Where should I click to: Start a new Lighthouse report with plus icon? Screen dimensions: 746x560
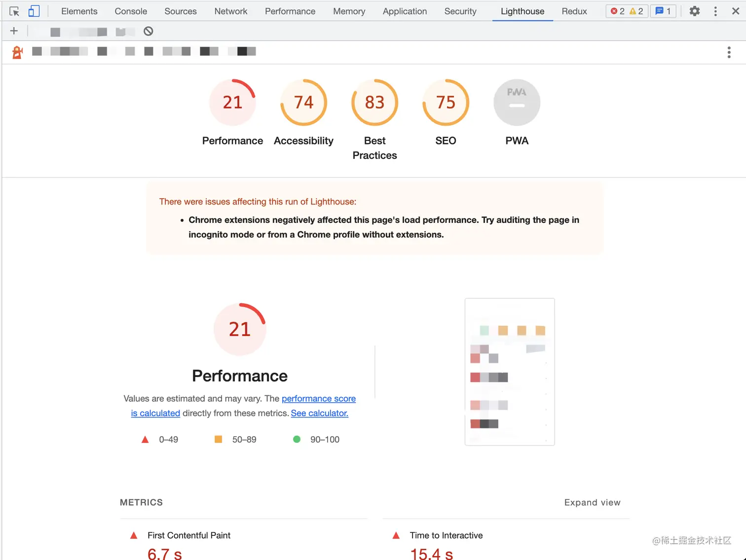click(14, 31)
